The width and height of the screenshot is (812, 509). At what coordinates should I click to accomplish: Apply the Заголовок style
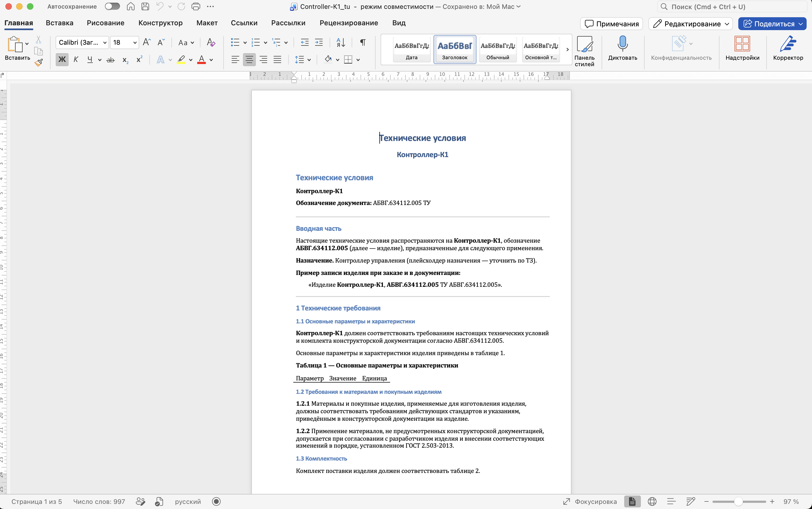pyautogui.click(x=454, y=50)
